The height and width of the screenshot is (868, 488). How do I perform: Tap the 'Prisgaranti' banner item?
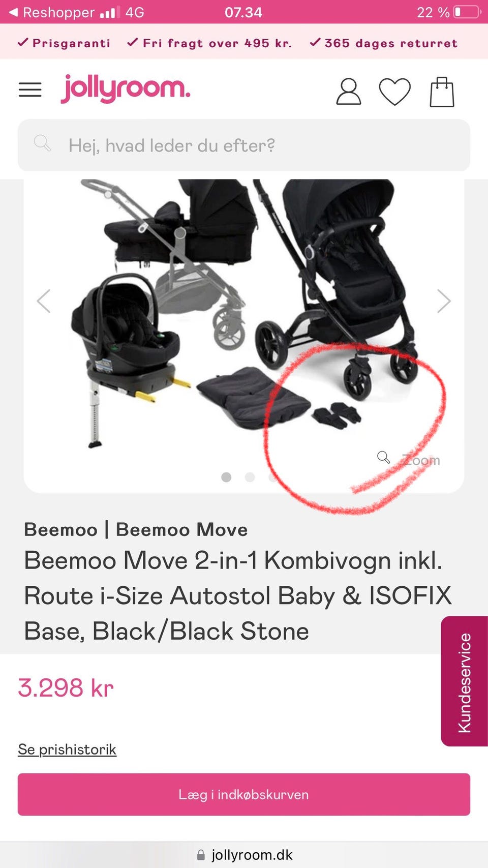(64, 43)
